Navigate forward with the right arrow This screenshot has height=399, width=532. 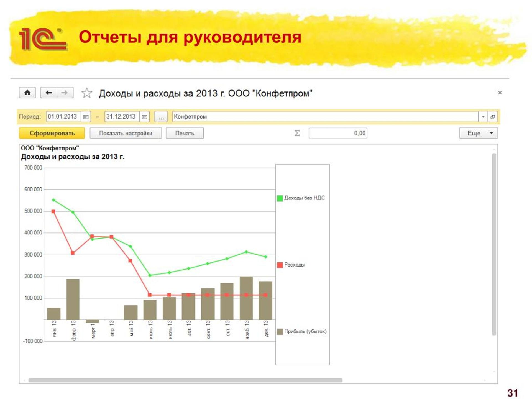[65, 93]
